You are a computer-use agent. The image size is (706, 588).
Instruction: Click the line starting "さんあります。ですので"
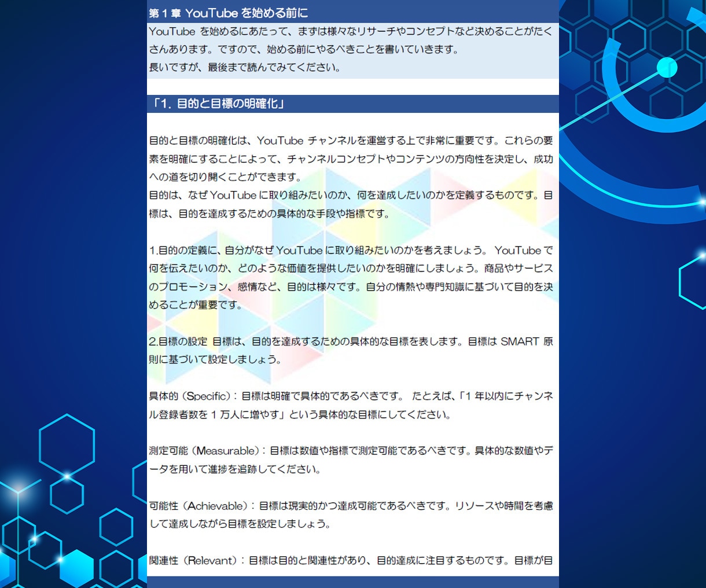pyautogui.click(x=304, y=49)
